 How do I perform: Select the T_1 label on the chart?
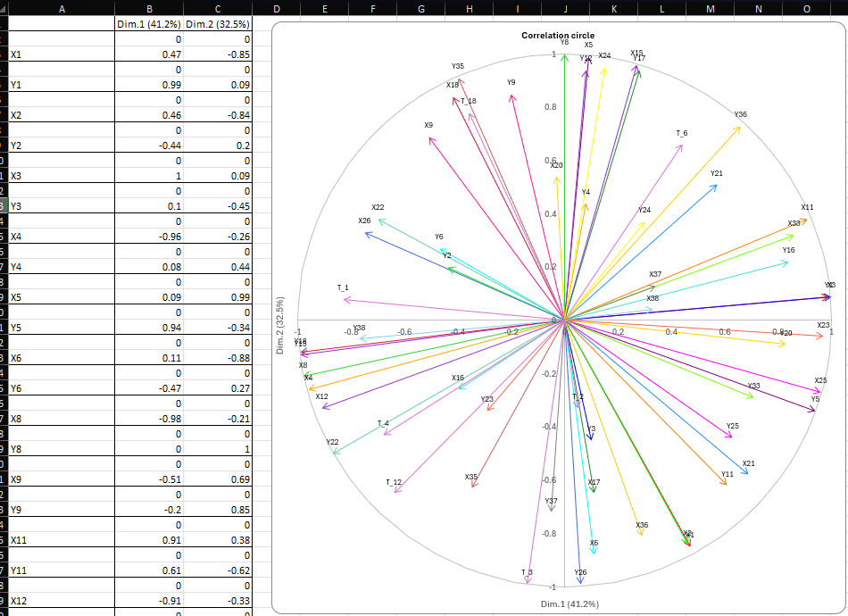point(343,287)
